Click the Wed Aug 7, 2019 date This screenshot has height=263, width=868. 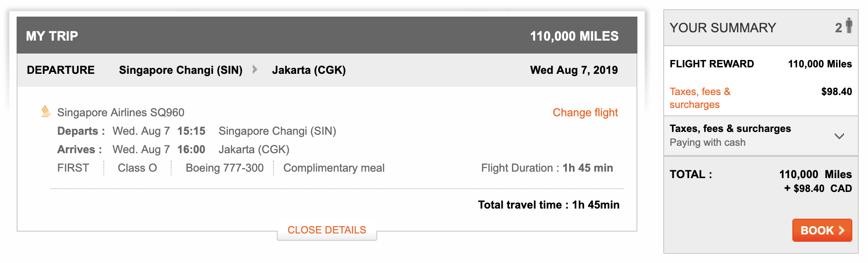tap(574, 70)
